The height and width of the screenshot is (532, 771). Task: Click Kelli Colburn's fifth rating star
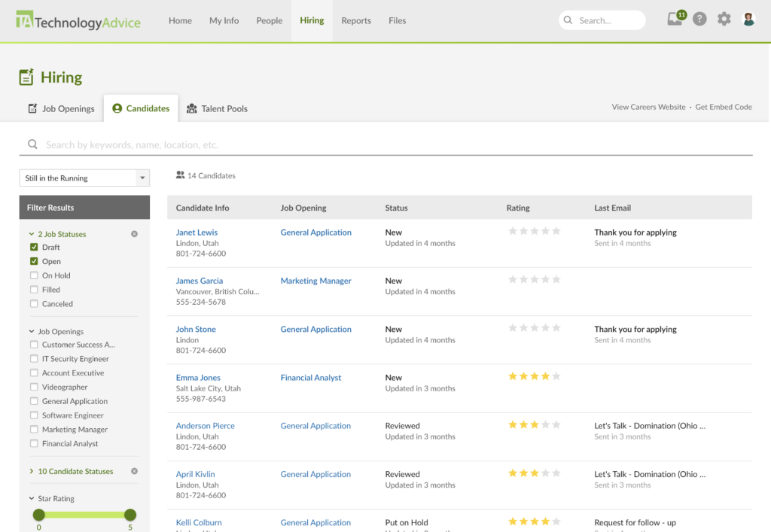pos(556,521)
